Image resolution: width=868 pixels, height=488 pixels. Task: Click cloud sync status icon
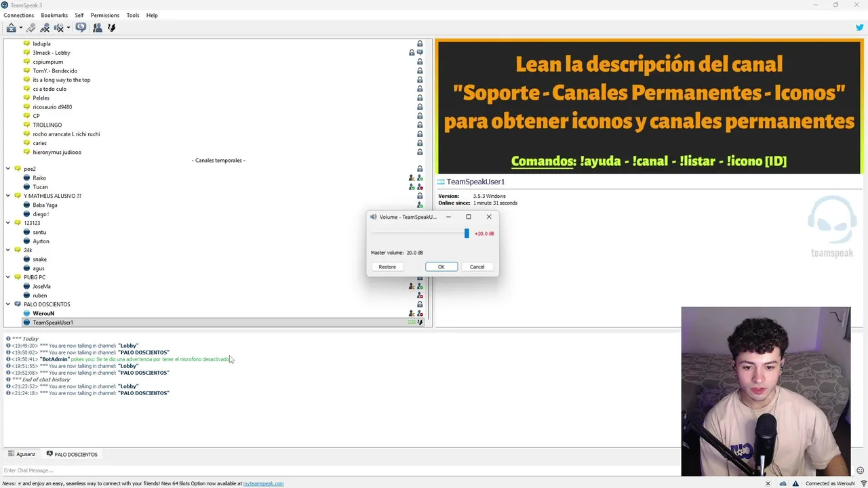[783, 483]
